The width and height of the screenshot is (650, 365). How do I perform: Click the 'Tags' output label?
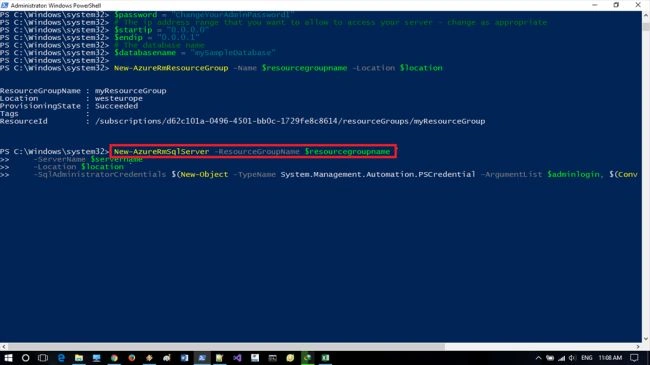point(9,113)
